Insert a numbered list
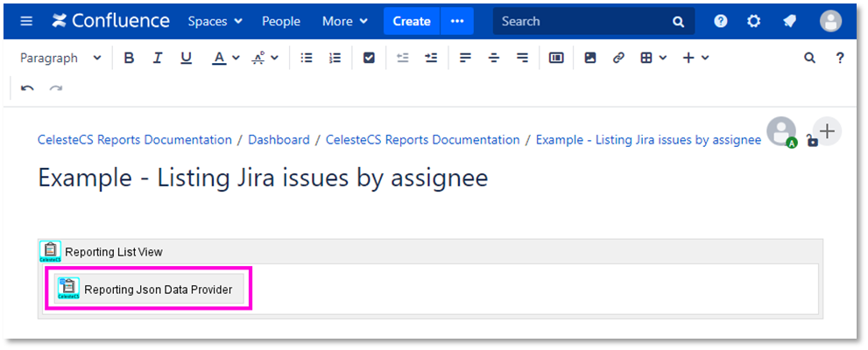 [x=335, y=58]
